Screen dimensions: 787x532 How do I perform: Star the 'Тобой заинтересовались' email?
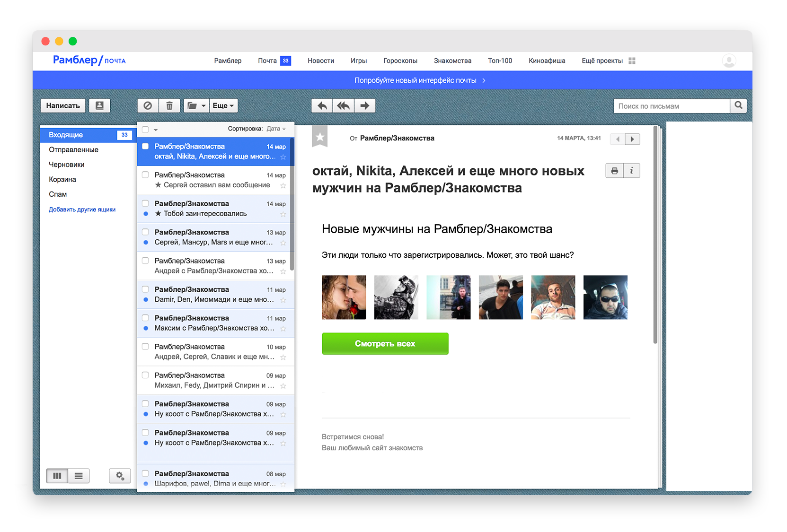(x=283, y=214)
